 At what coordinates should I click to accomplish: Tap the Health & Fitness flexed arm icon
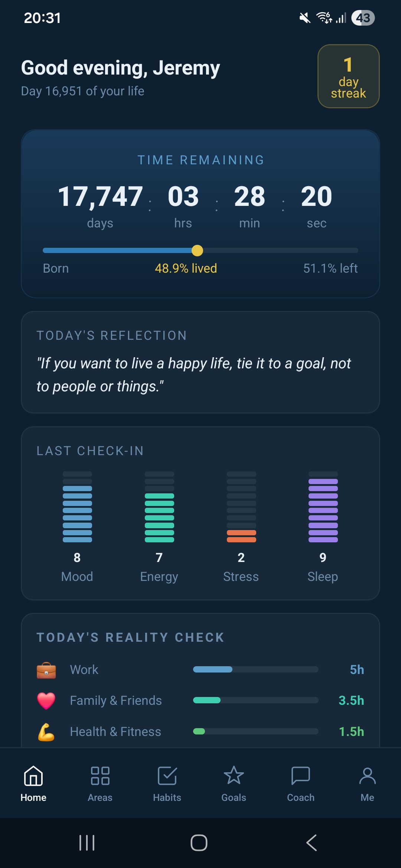pyautogui.click(x=46, y=732)
